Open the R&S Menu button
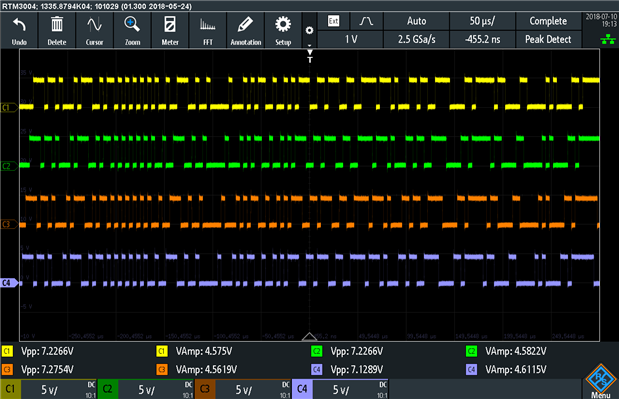Screen dimensions: 619x399 (x=600, y=381)
